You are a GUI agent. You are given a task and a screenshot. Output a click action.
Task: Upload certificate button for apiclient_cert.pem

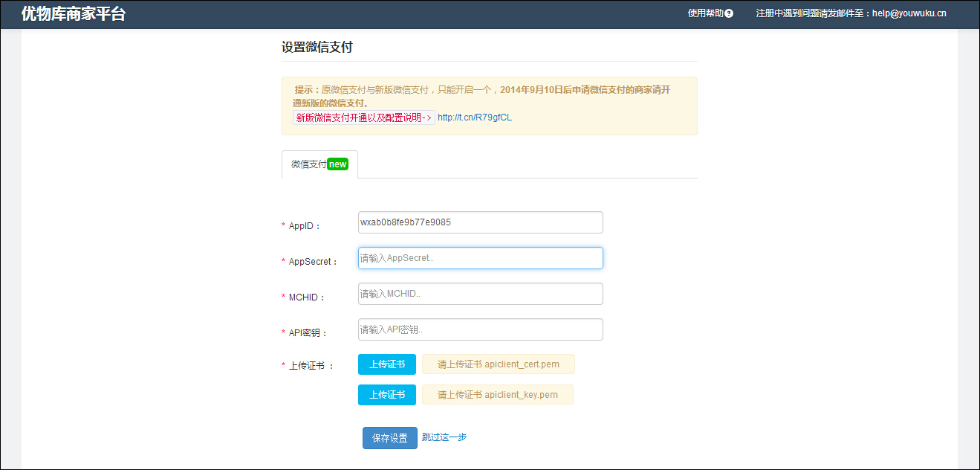(387, 364)
